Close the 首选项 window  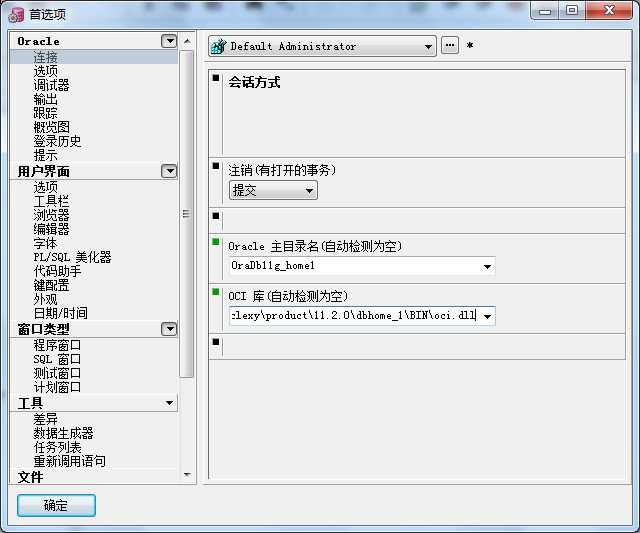click(609, 10)
